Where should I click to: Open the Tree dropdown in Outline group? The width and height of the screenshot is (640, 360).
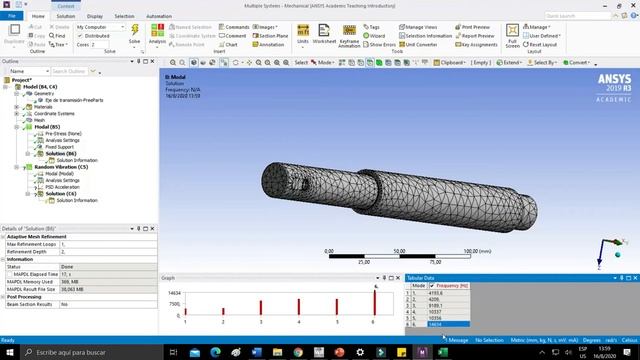click(x=58, y=44)
